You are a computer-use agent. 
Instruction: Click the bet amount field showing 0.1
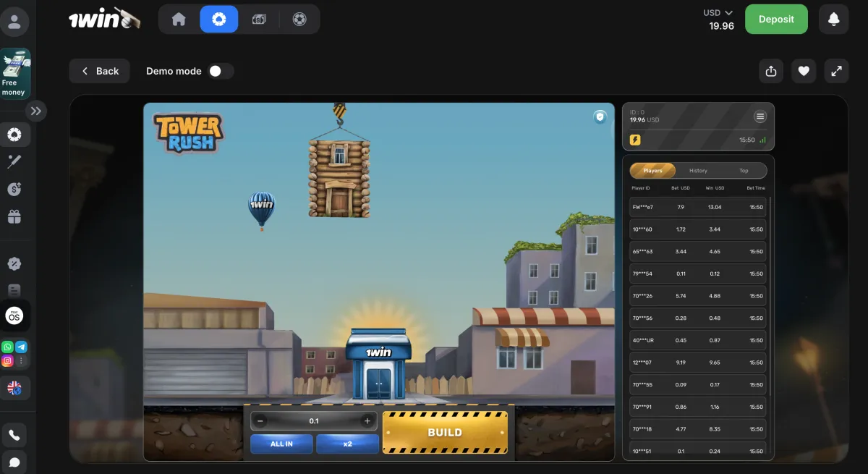click(x=314, y=421)
